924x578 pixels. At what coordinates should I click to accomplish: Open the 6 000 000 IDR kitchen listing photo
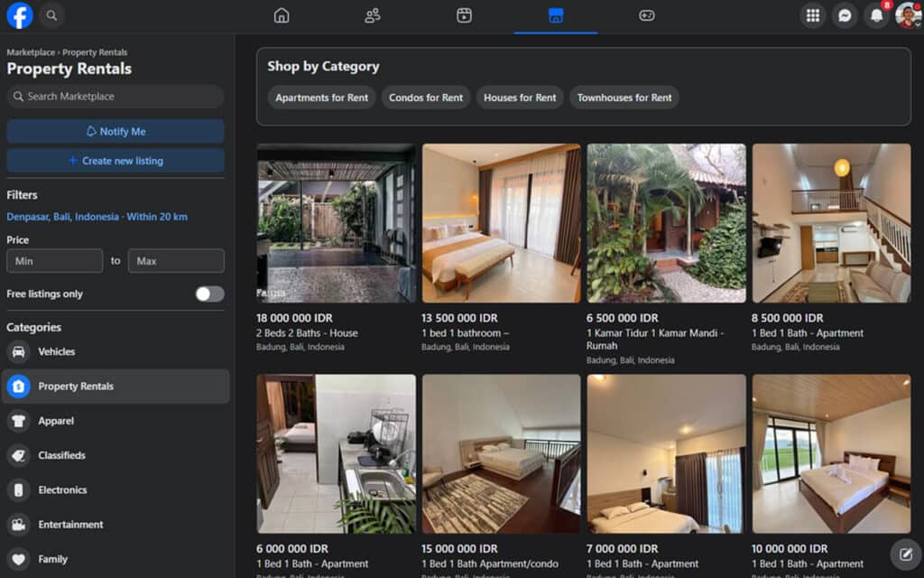[336, 453]
